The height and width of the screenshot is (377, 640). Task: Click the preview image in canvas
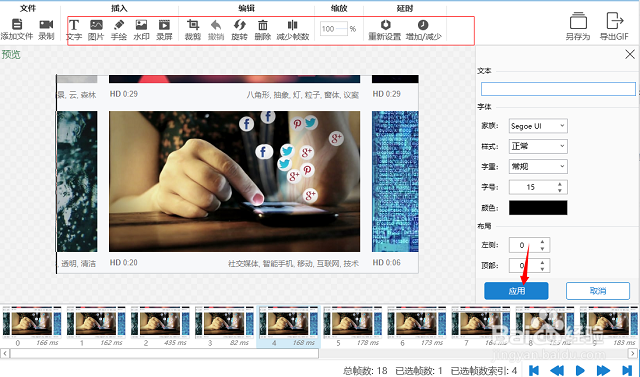(237, 174)
